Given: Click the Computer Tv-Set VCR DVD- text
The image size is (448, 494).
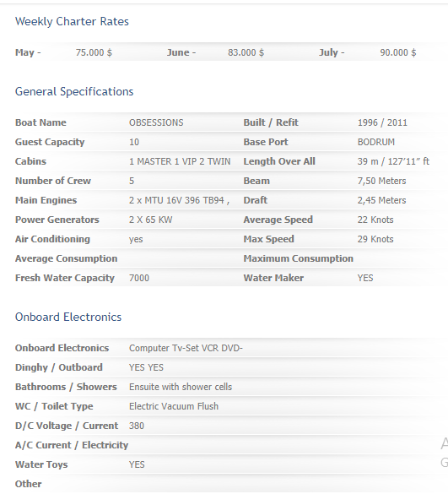Looking at the screenshot, I should point(186,348).
